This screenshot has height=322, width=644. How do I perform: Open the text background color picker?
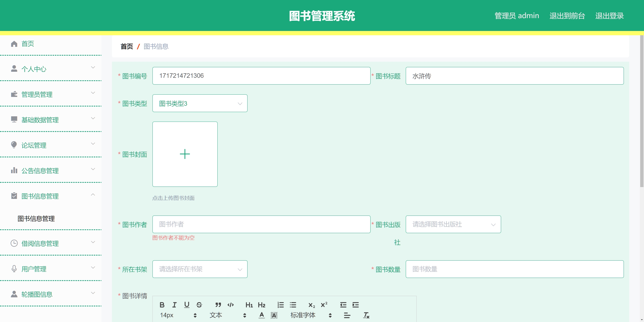click(x=274, y=315)
